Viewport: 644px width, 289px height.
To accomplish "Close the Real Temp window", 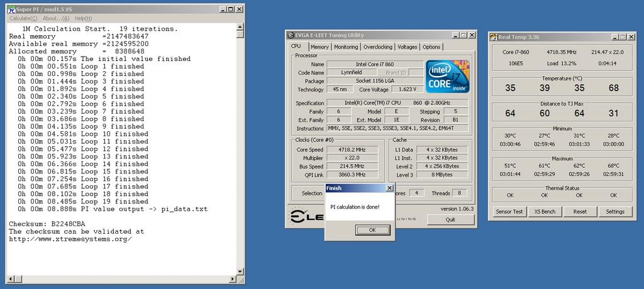I will click(x=630, y=37).
